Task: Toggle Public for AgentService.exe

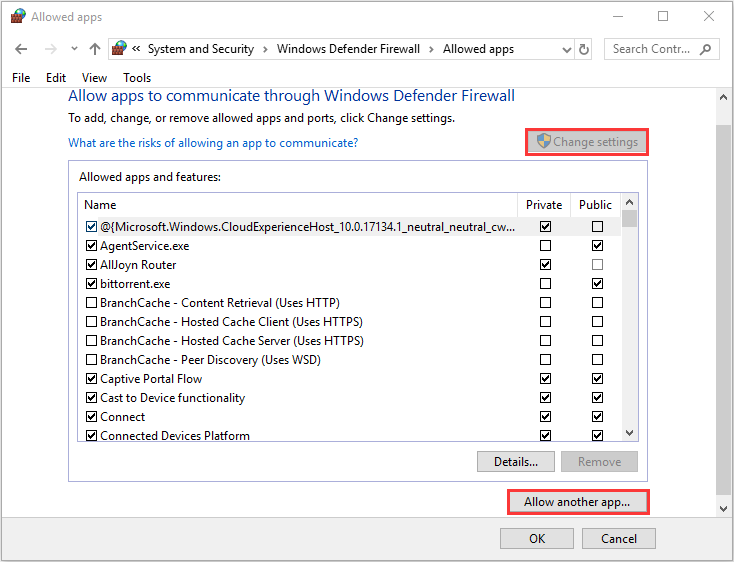Action: click(x=597, y=246)
